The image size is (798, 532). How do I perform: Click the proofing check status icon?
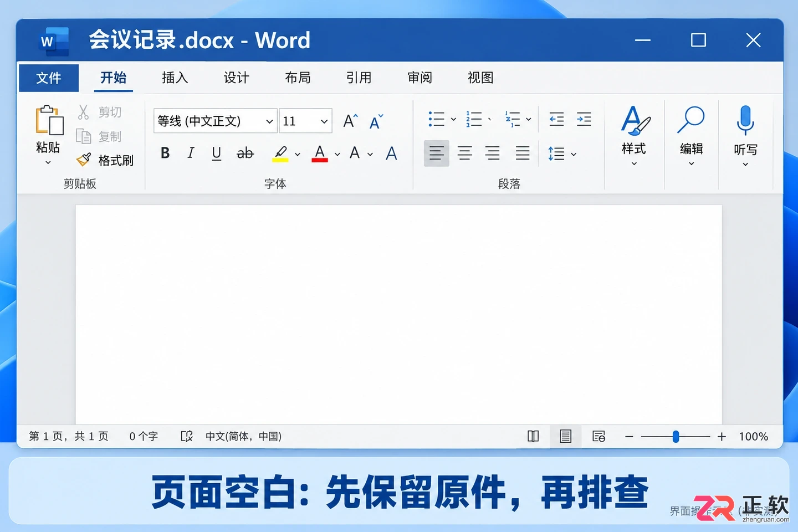pyautogui.click(x=187, y=437)
